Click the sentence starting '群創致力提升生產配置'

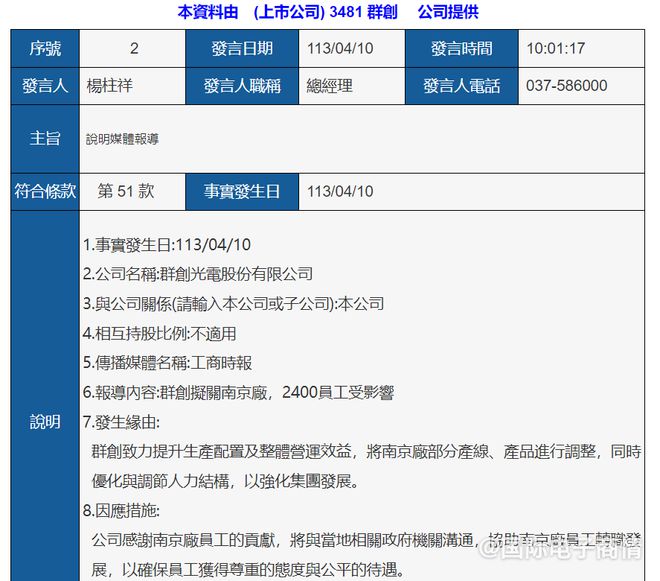366,451
